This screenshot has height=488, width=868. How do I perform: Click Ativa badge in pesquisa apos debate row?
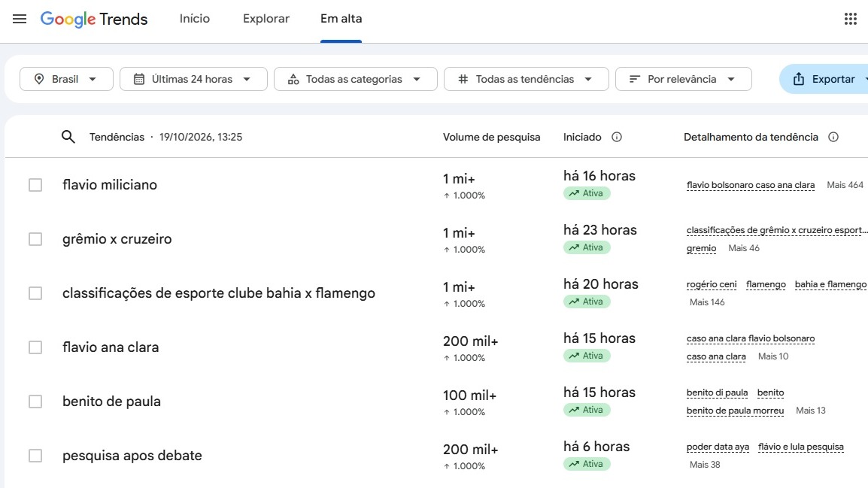pos(587,464)
